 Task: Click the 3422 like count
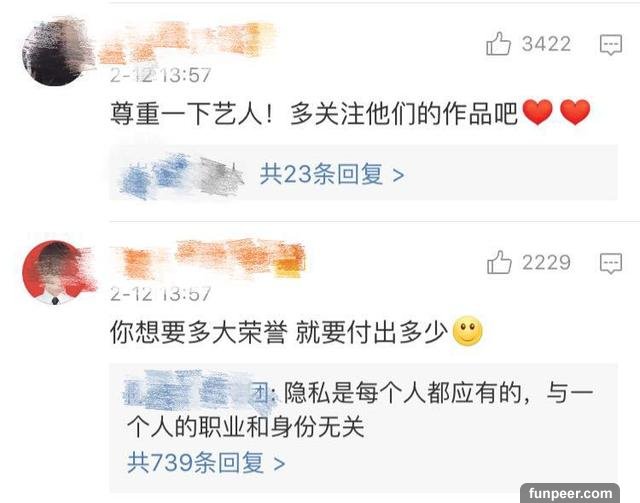[546, 44]
